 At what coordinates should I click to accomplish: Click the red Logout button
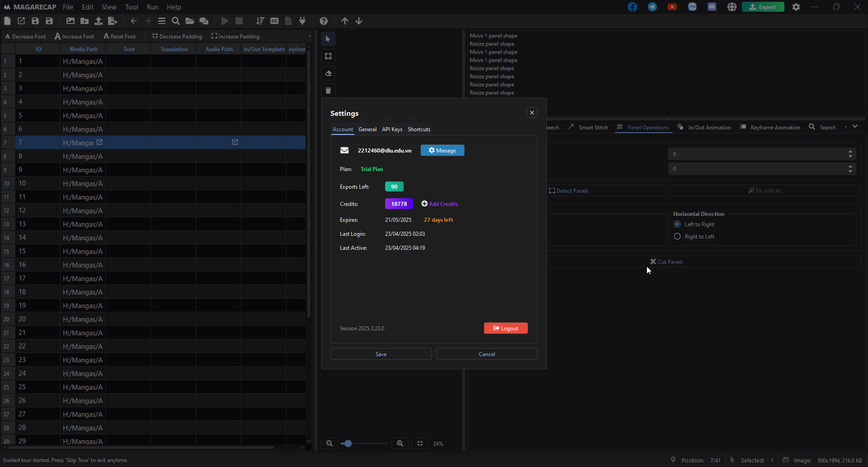(506, 328)
